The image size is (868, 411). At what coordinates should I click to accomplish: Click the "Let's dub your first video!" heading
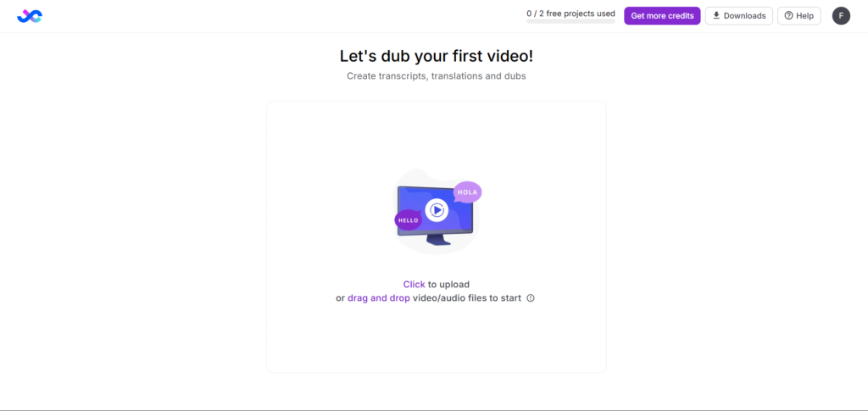point(436,57)
